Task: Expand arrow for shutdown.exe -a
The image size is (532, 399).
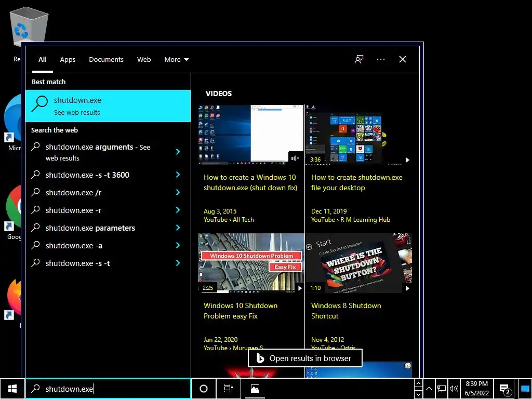Action: pyautogui.click(x=178, y=245)
